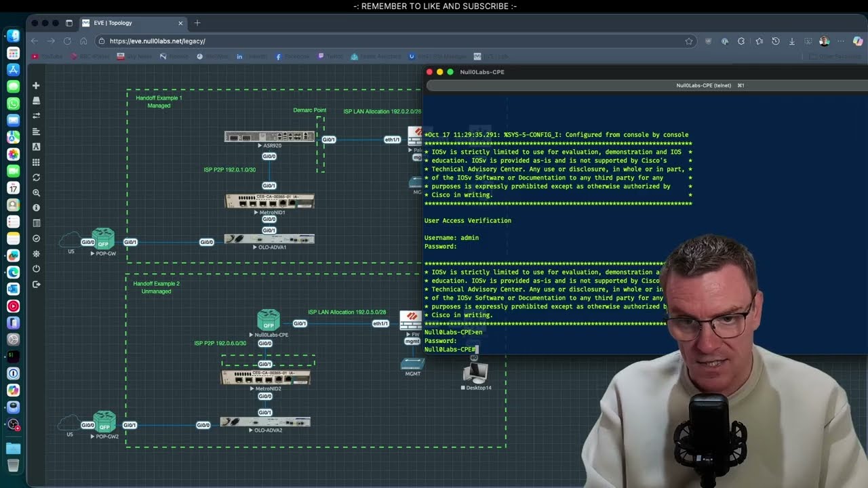Open the browser favorites icon
Viewport: 868px width, 488px height.
(759, 41)
